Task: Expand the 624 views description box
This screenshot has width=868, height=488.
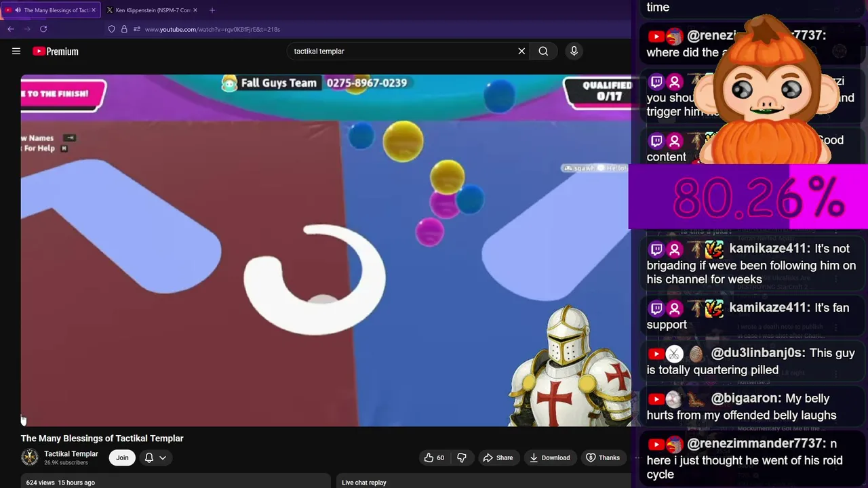Action: pos(176,481)
